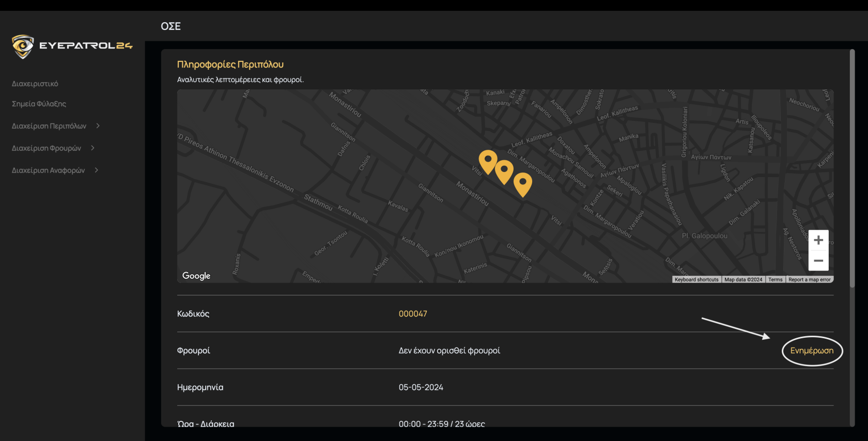Viewport: 868px width, 441px height.
Task: Open Keyboard shortcuts on the map
Action: [x=696, y=280]
